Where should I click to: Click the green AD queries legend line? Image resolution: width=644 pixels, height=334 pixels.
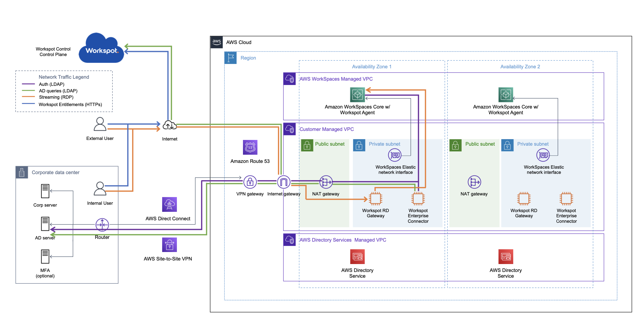pyautogui.click(x=28, y=90)
